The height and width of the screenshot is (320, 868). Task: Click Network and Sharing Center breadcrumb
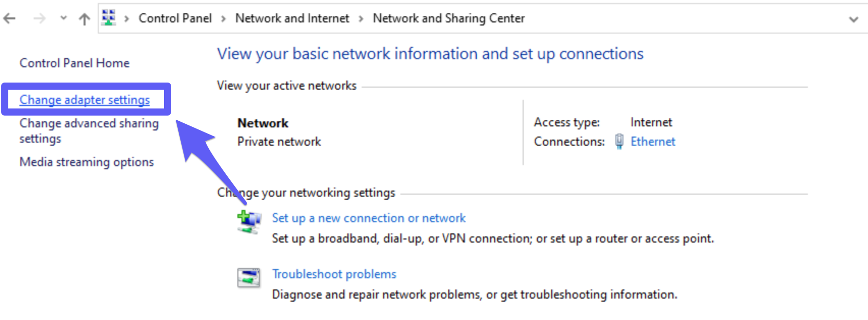pyautogui.click(x=448, y=18)
